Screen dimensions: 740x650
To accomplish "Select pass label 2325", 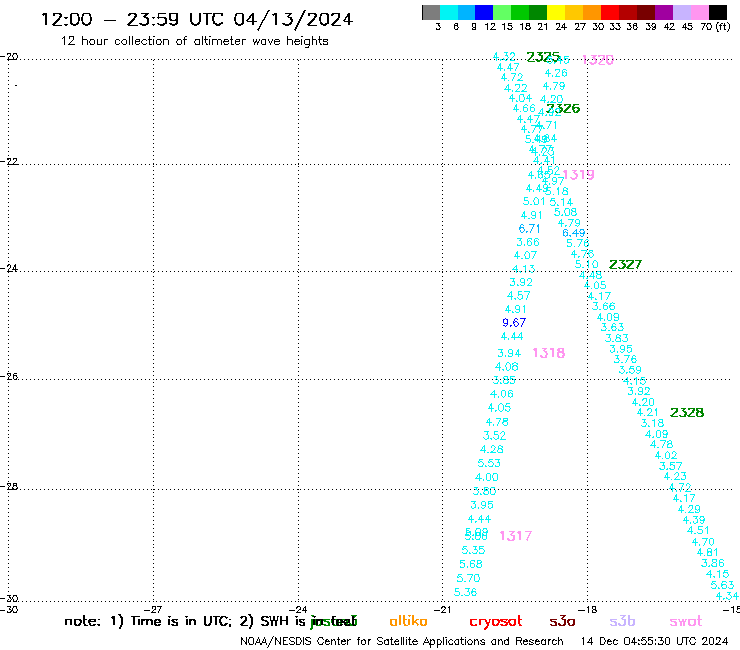I will pos(543,57).
